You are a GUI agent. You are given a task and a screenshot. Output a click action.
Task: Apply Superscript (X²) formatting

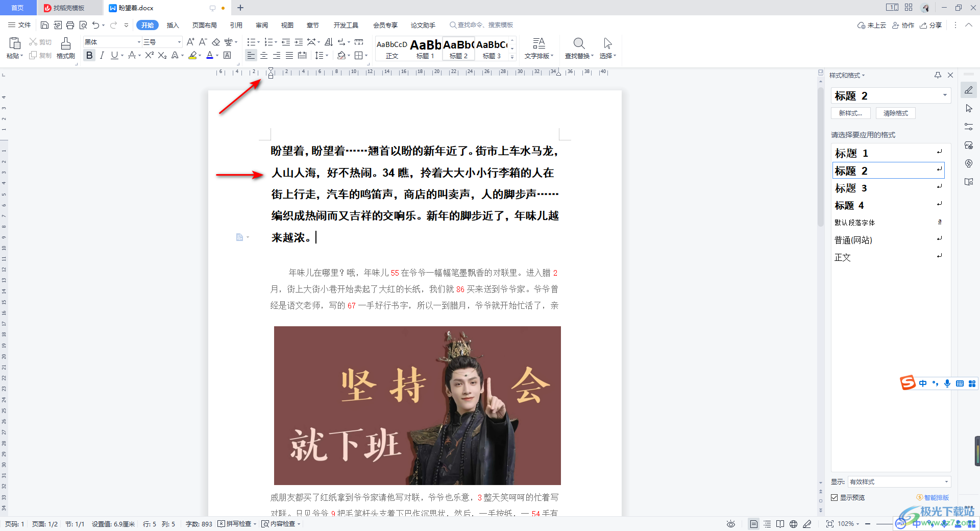click(x=149, y=55)
